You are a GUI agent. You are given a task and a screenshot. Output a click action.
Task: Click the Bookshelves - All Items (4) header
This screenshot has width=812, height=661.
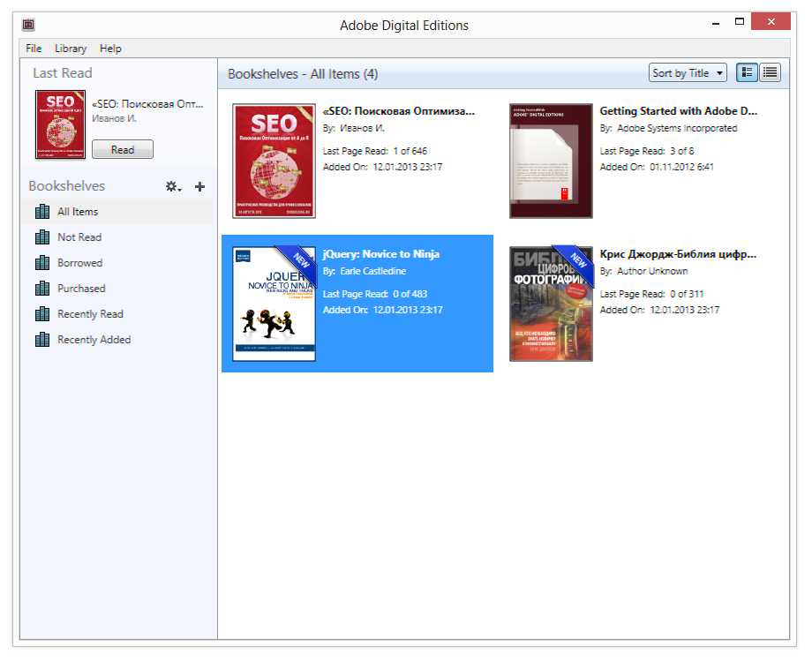(303, 74)
